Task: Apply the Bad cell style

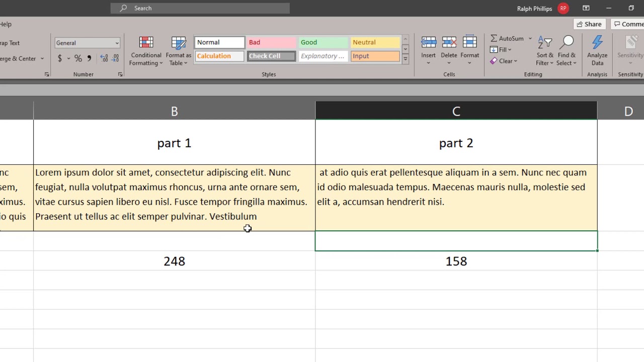Action: pyautogui.click(x=272, y=42)
